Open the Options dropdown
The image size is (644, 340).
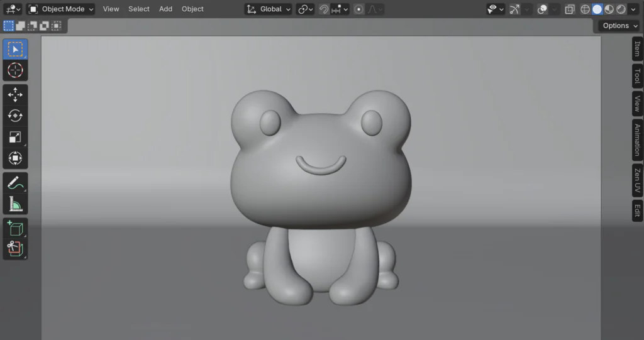[619, 26]
